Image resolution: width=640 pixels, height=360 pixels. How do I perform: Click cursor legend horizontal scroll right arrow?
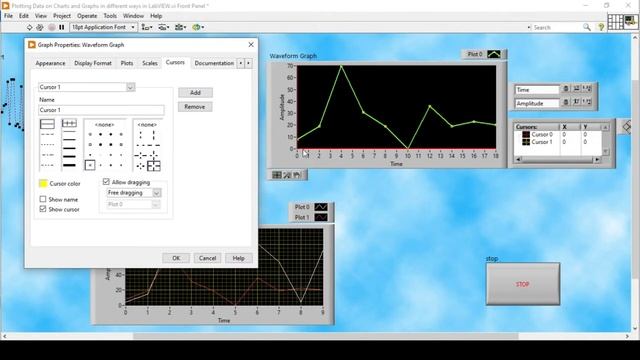[x=597, y=160]
